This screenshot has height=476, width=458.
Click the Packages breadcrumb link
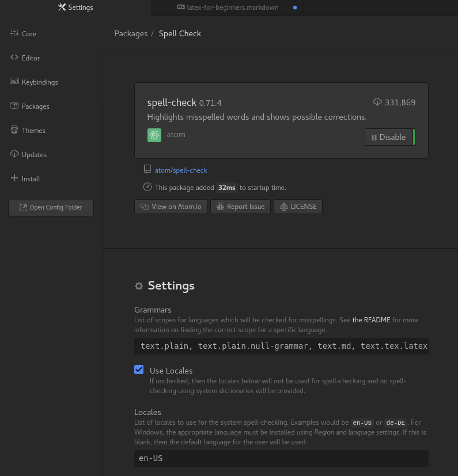coord(131,33)
